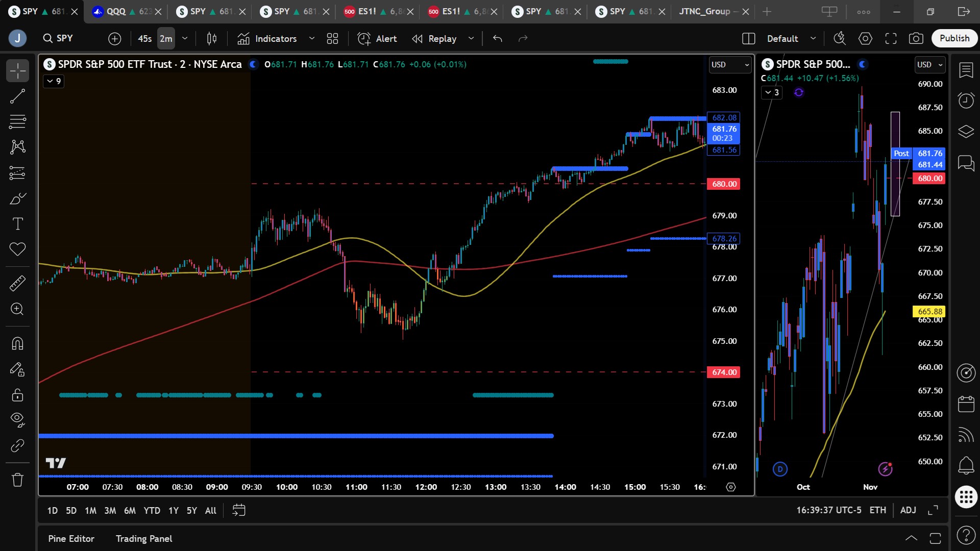Open the main chart USD currency dropdown

(730, 65)
